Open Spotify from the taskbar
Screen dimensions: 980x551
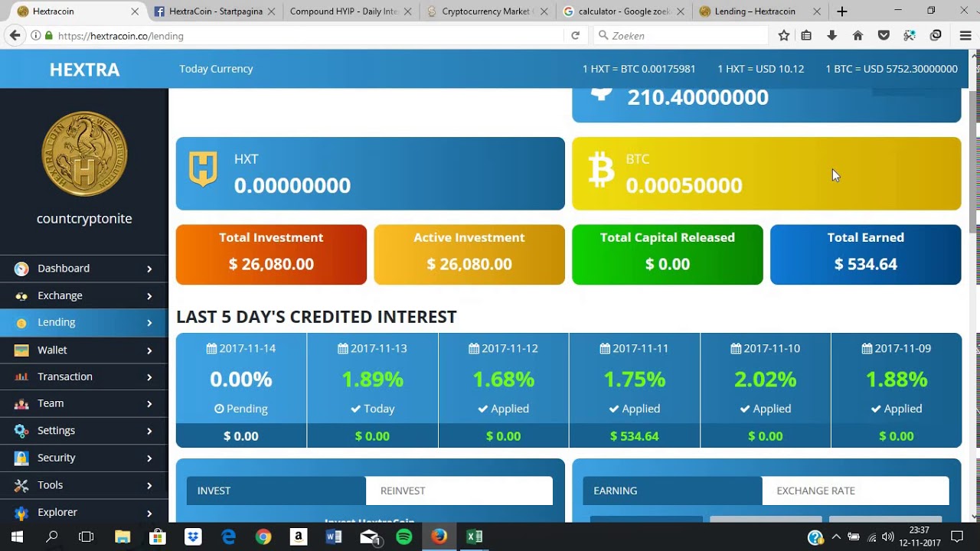pos(403,536)
